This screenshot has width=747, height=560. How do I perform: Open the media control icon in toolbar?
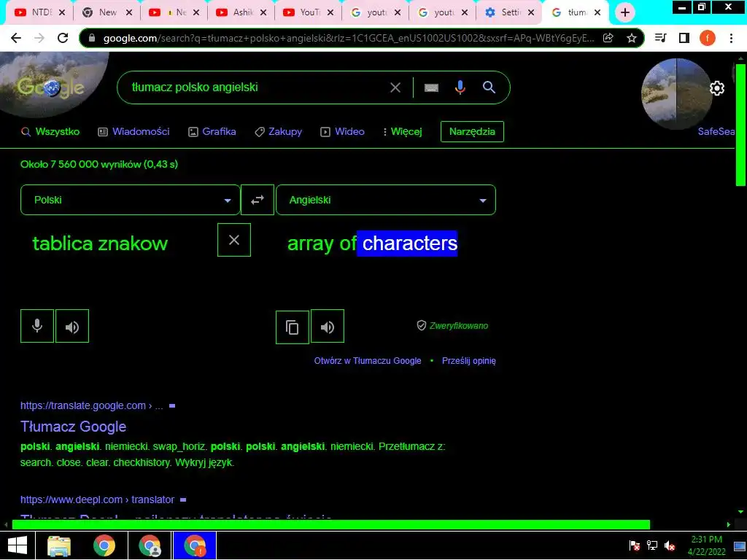point(660,38)
